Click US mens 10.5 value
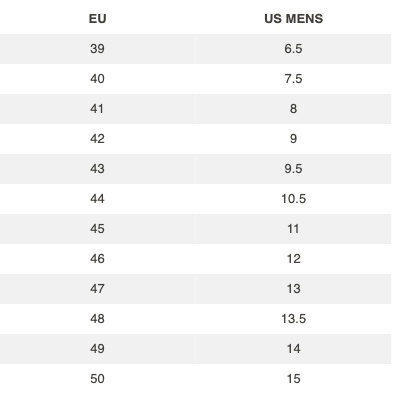 (293, 199)
